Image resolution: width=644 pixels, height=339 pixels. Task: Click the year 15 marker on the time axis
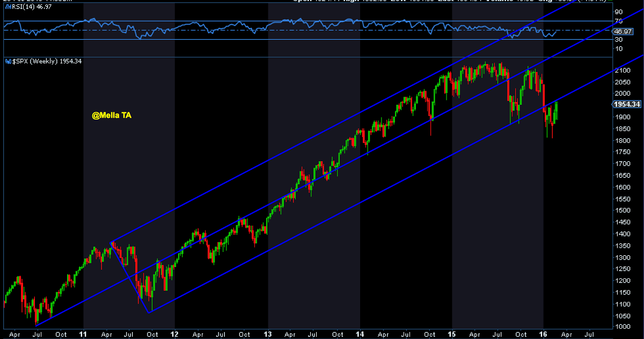(452, 334)
